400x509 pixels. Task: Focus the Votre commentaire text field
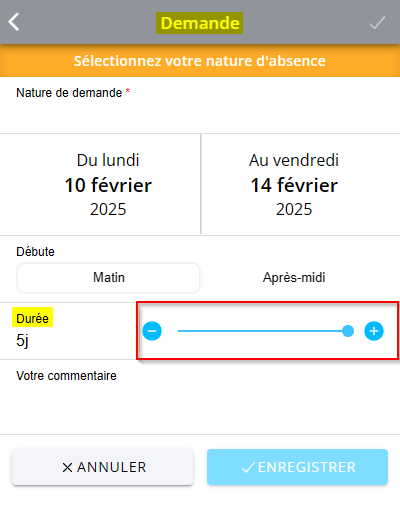[200, 397]
